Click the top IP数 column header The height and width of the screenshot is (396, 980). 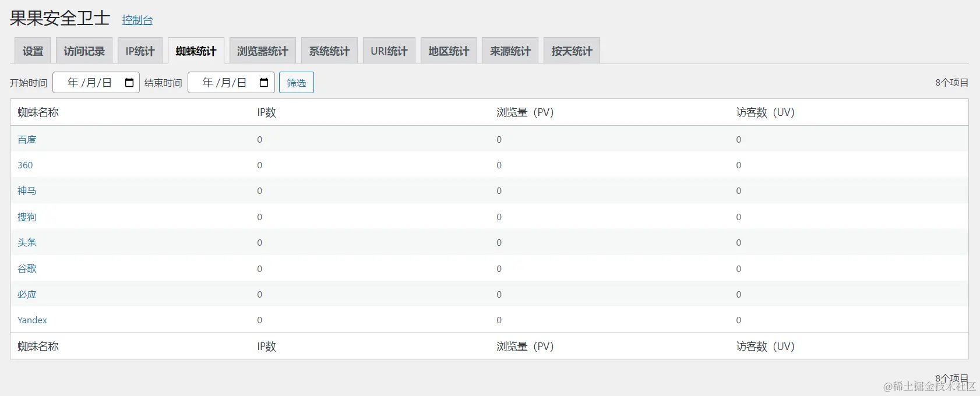click(266, 112)
